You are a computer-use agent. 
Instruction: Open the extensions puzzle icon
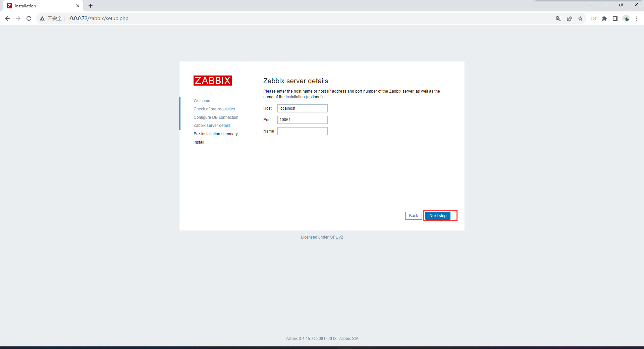click(604, 18)
